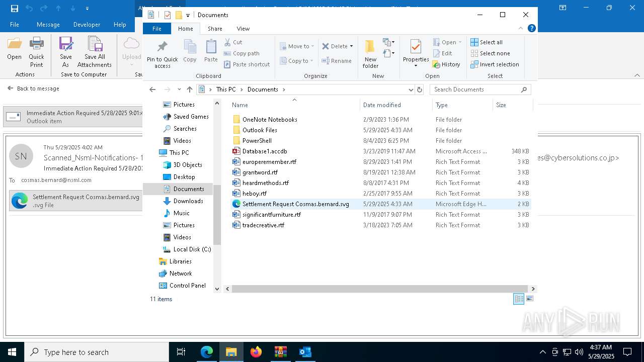Click Invert selection
Screen dimensions: 644x362
pyautogui.click(x=495, y=64)
